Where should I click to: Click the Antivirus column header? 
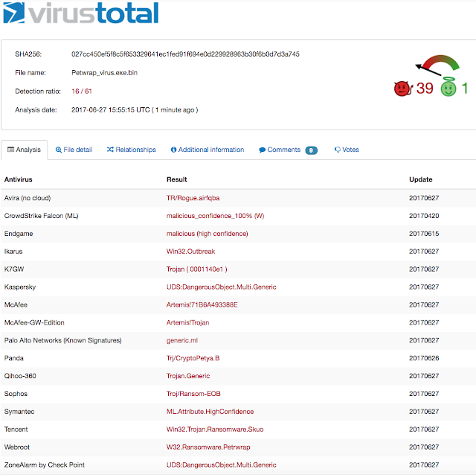coord(18,179)
